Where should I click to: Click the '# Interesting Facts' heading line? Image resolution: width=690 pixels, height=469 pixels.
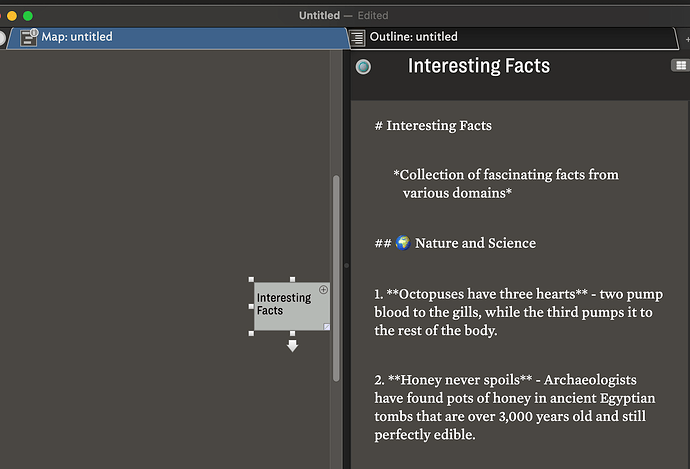(433, 125)
